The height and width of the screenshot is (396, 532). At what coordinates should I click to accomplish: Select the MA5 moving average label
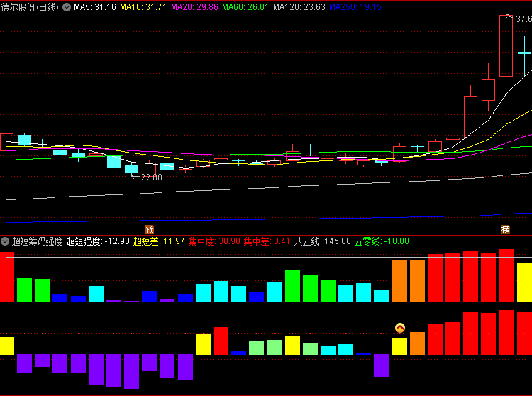click(x=95, y=7)
